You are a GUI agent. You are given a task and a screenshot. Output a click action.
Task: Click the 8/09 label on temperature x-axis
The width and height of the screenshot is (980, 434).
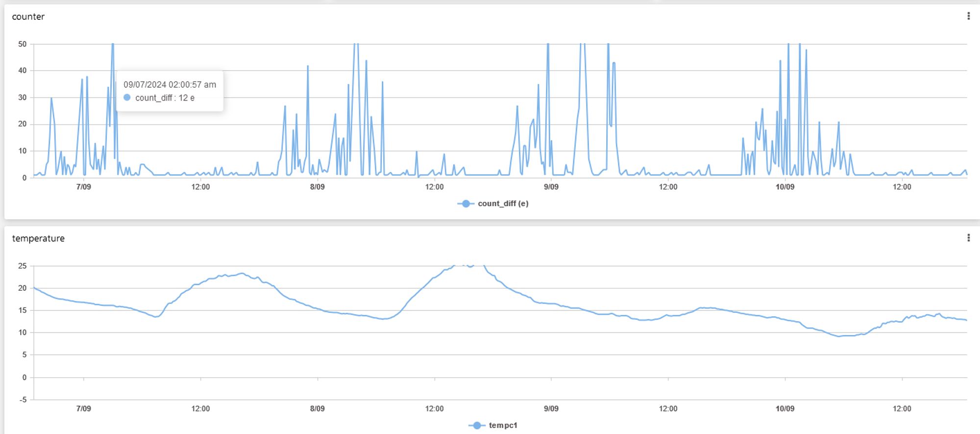pos(318,408)
